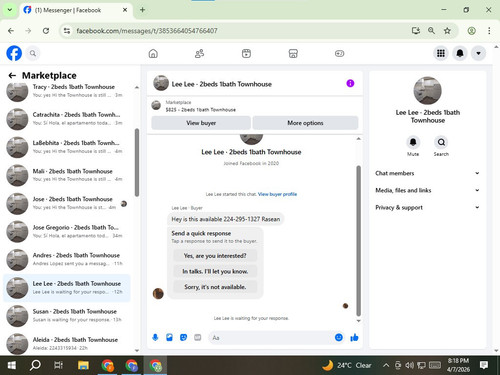Search in conversation with the Search icon

pyautogui.click(x=441, y=142)
